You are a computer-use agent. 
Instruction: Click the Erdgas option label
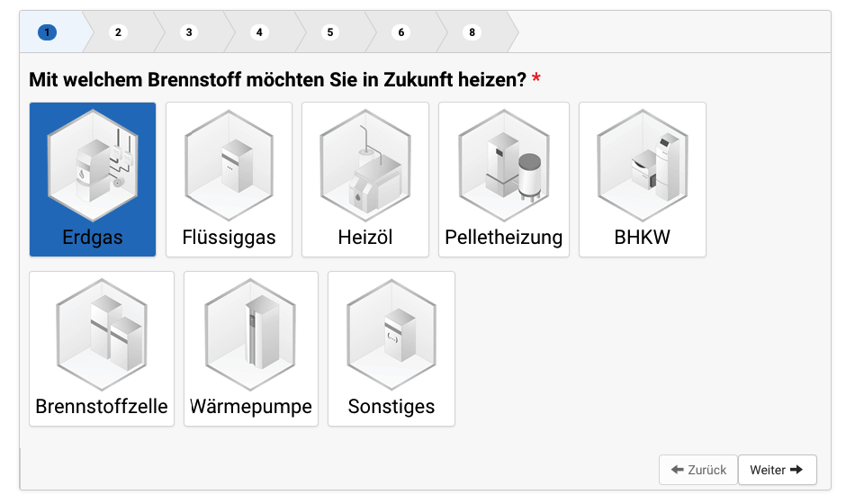point(93,238)
